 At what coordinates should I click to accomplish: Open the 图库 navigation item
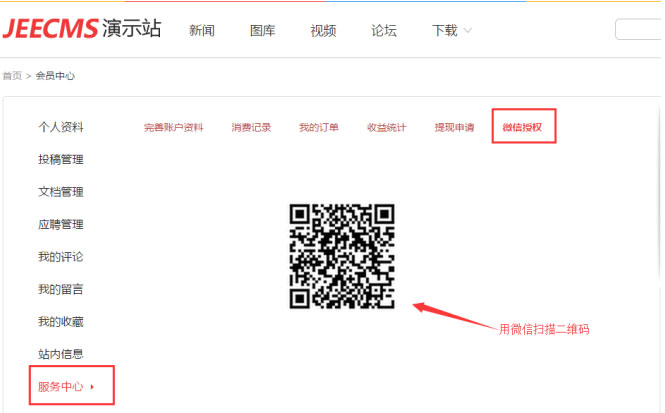click(263, 31)
